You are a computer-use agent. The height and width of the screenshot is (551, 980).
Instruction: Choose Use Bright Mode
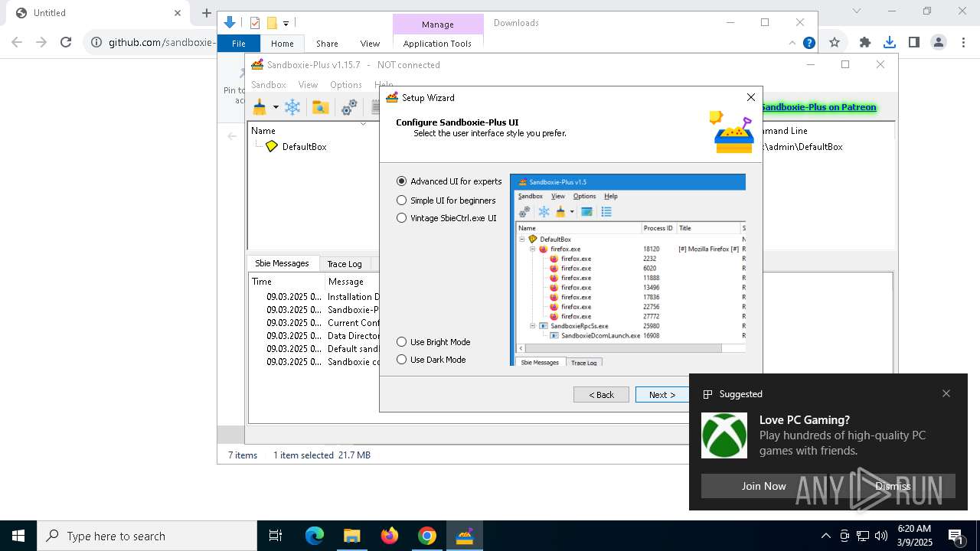point(433,342)
